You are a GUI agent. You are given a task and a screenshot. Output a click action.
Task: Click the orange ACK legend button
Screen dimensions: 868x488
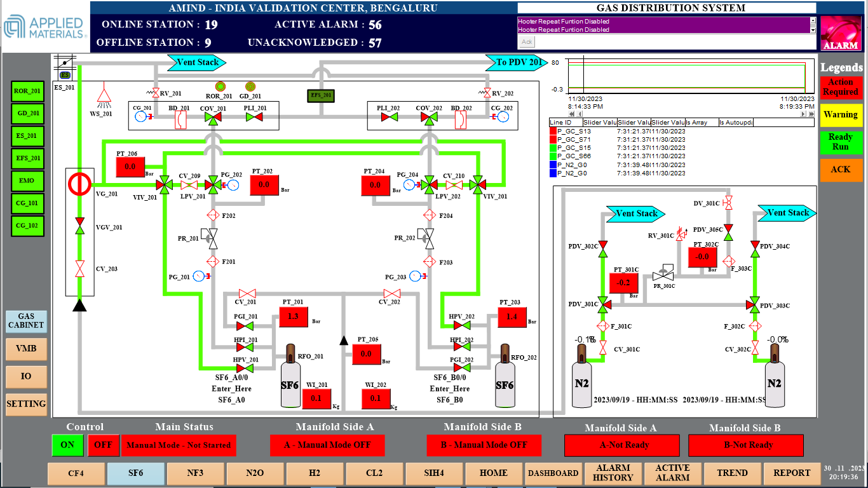[x=841, y=170]
